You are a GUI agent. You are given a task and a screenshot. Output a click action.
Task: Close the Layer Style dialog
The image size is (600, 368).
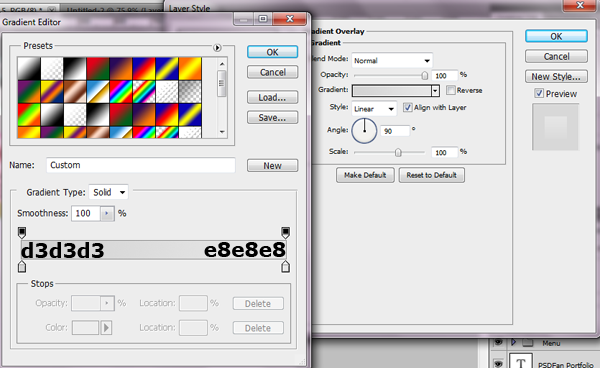click(x=580, y=5)
